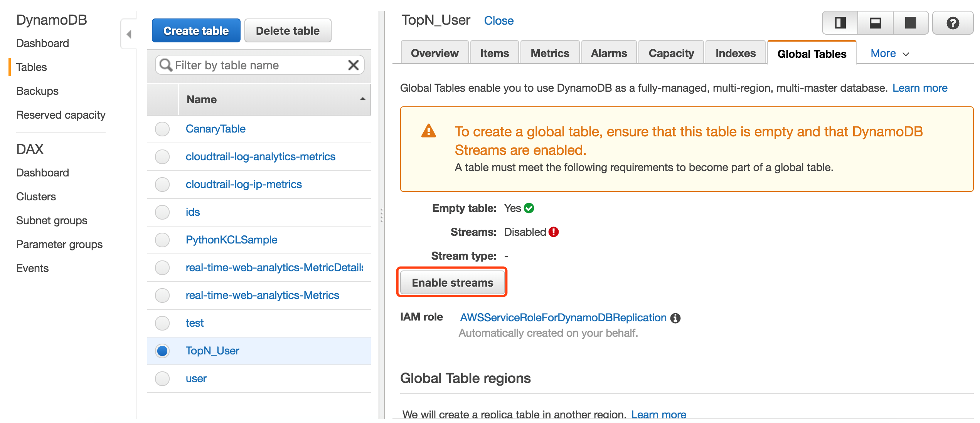Select the CanaryTable radio button
980x423 pixels.
[162, 129]
